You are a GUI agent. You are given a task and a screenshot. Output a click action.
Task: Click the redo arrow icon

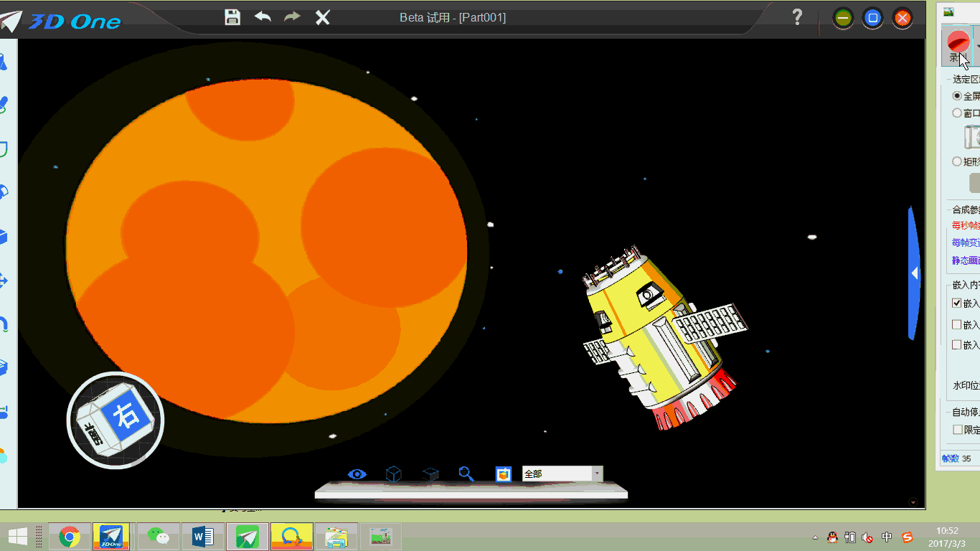292,17
